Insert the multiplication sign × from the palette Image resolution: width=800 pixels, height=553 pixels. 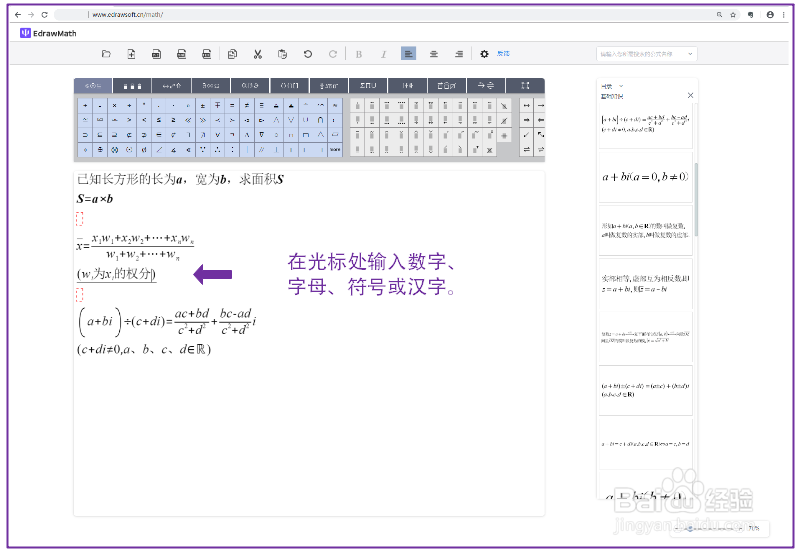pos(114,106)
